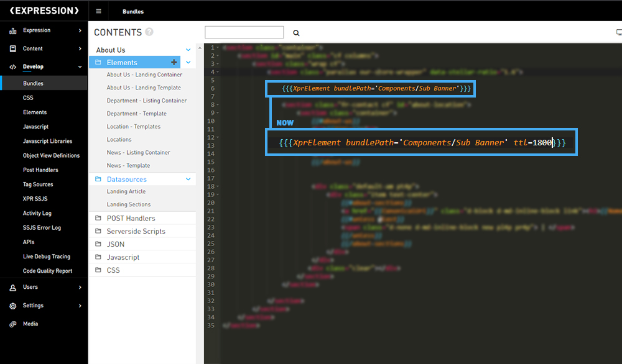
Task: Expand the Content menu chevron
Action: 80,48
